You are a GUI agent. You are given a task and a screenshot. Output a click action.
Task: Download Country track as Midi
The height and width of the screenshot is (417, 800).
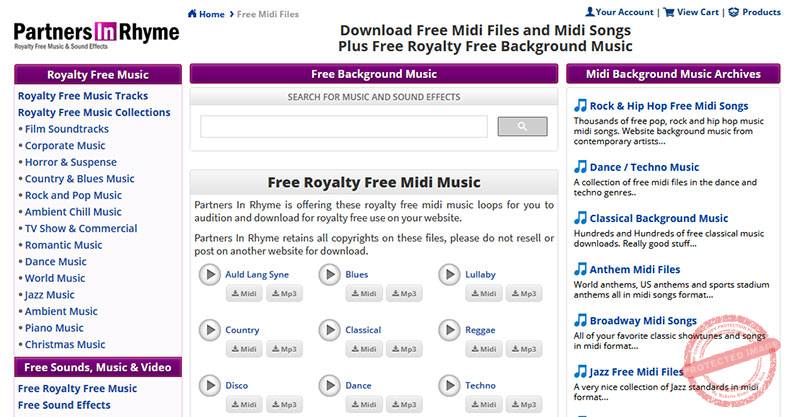(x=243, y=349)
